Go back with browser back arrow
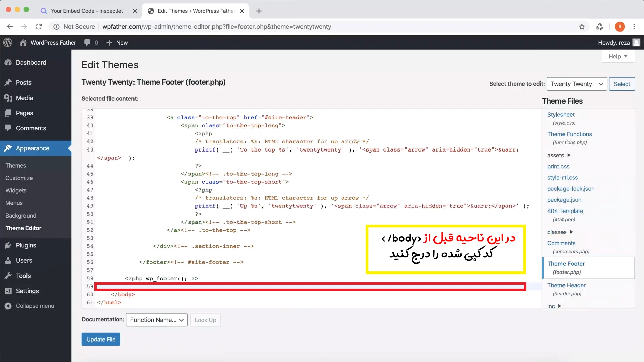This screenshot has height=362, width=644. pyautogui.click(x=10, y=27)
